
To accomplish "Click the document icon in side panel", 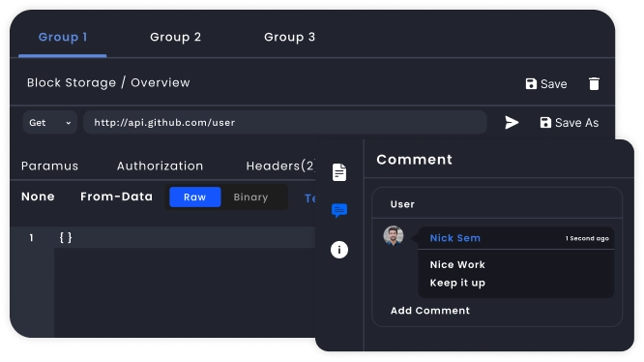I will [339, 172].
